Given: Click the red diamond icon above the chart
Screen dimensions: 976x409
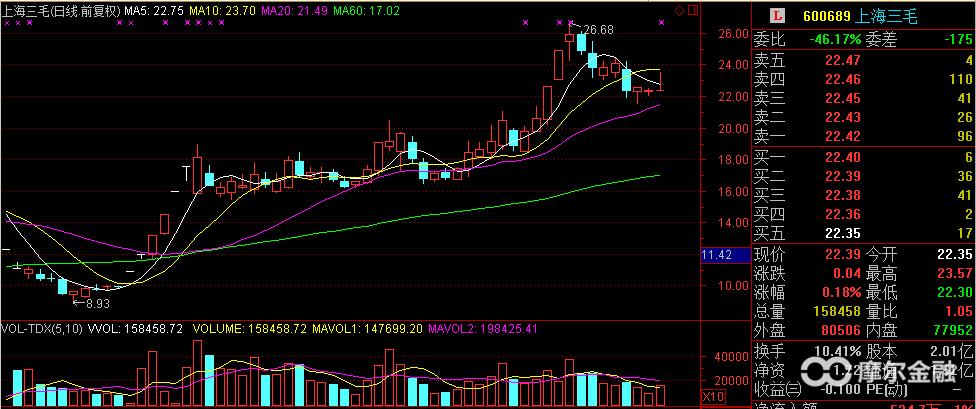Looking at the screenshot, I should [x=680, y=10].
